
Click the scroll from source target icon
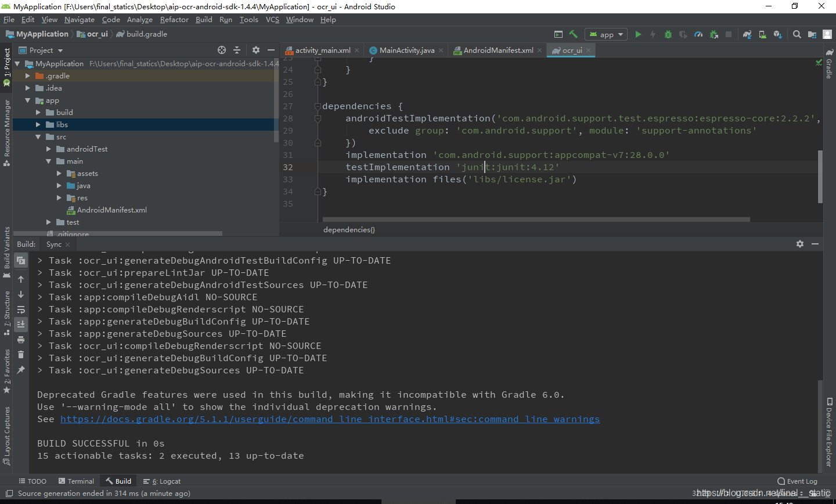coord(222,50)
